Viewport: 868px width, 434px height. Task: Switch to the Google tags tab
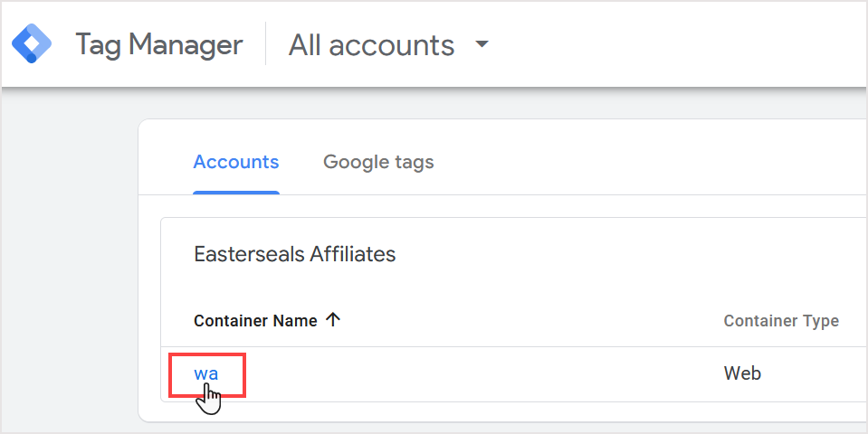(x=378, y=162)
